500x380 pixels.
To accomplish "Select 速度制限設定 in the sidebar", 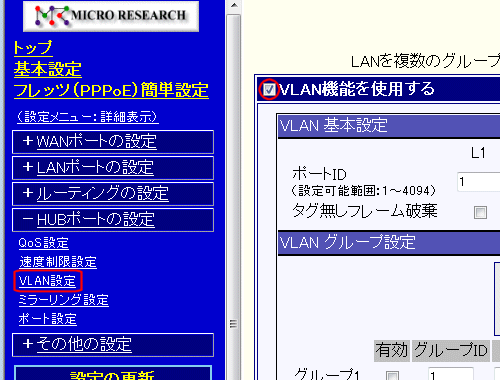I will 58,262.
